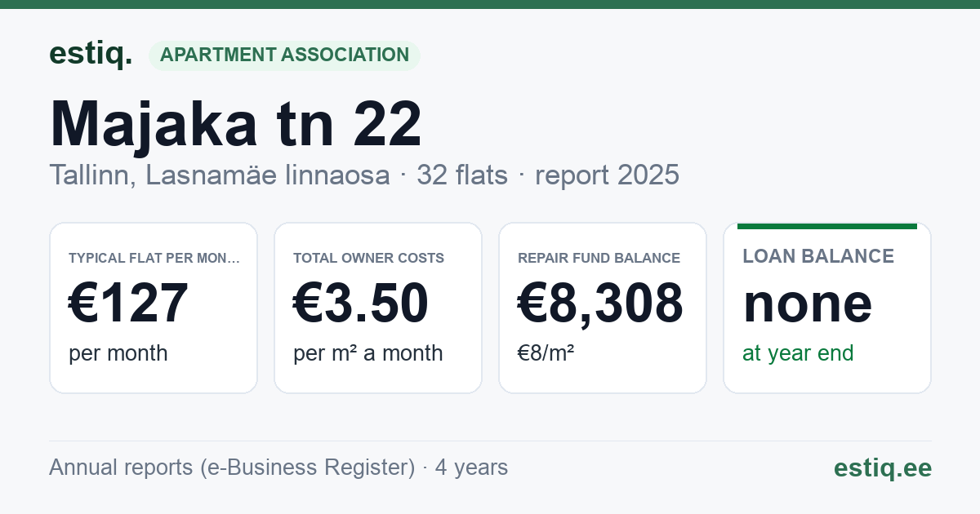Screen dimensions: 980x514
Task: Click the LOAN BALANCE label
Action: click(x=818, y=256)
